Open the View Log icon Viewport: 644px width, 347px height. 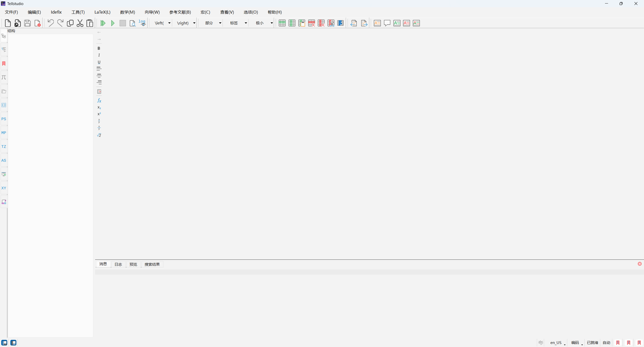[x=142, y=23]
